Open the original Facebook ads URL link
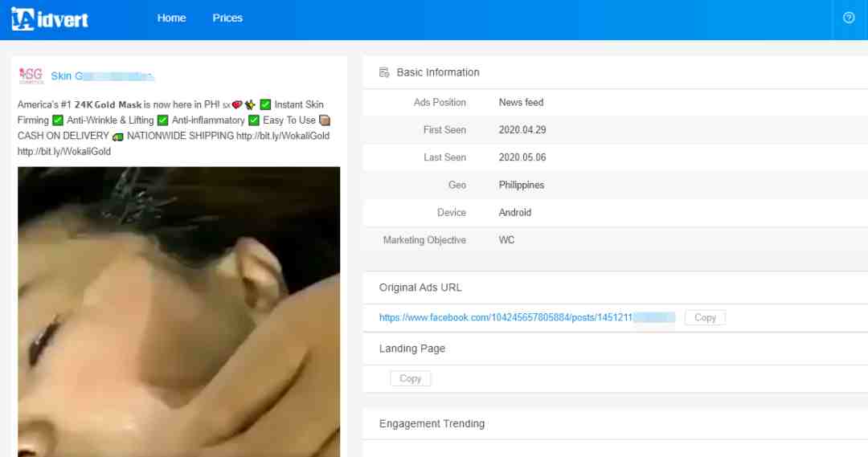This screenshot has width=868, height=457. (526, 317)
